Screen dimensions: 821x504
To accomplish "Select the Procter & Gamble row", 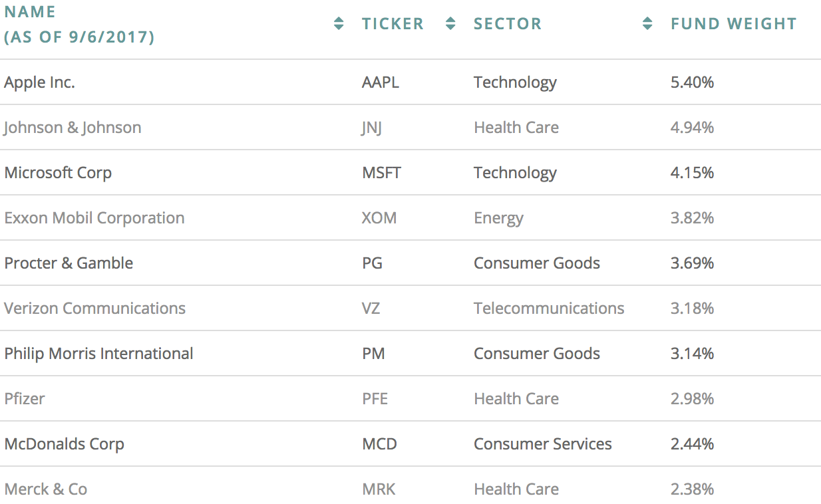I will 410,263.
